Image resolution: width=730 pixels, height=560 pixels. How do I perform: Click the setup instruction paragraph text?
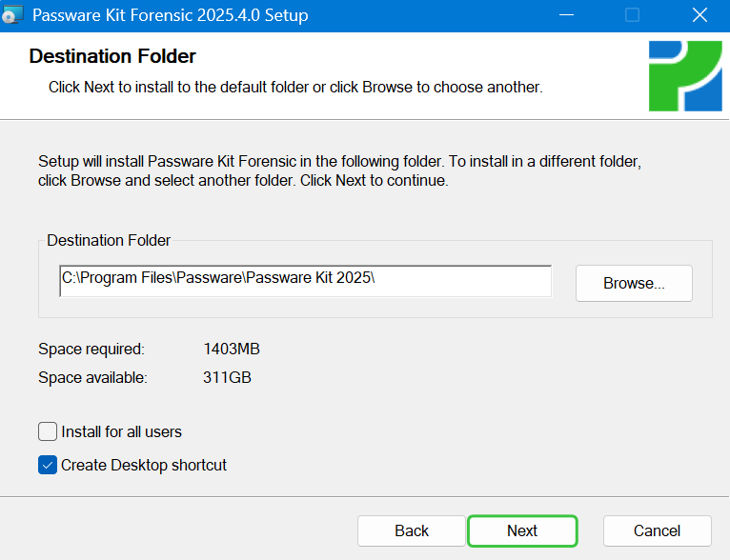click(340, 170)
